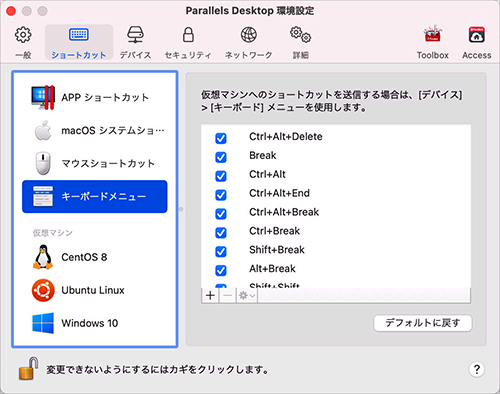The width and height of the screenshot is (500, 394).
Task: Choose マウスショートカット in sidebar
Action: point(95,164)
